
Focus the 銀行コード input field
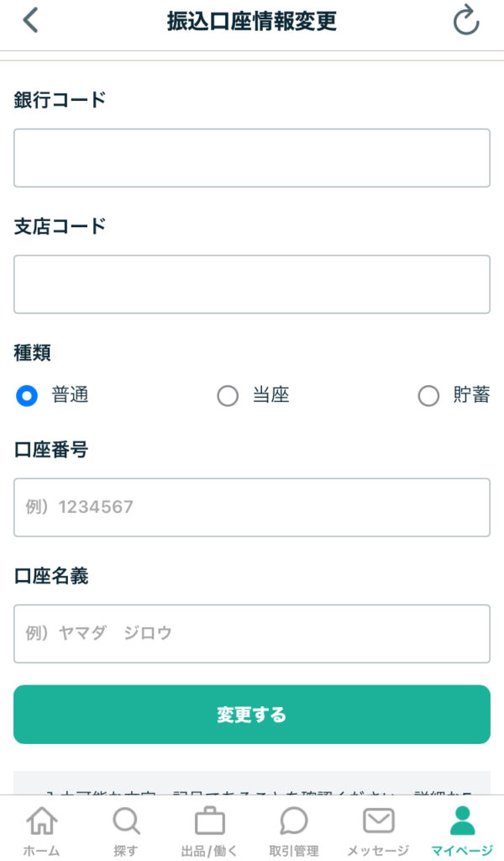pyautogui.click(x=251, y=158)
